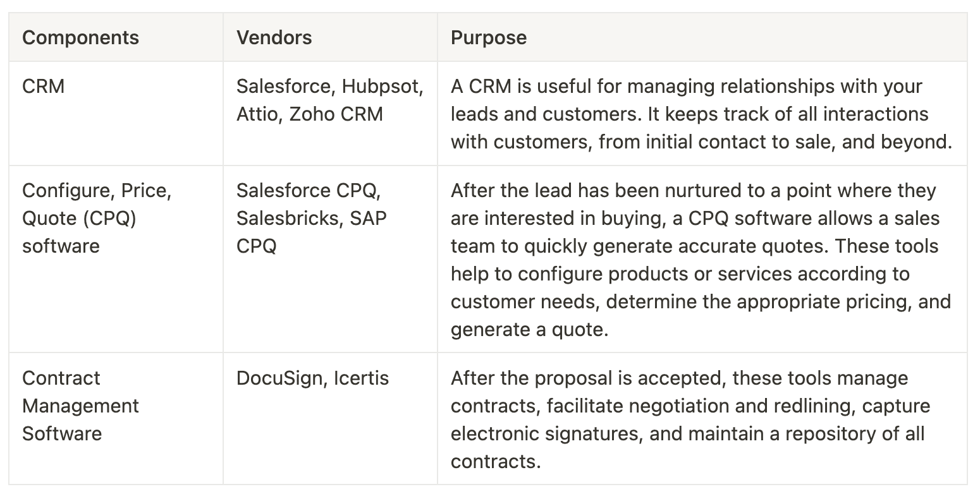980x494 pixels.
Task: Click the Salesforce CPQ vendor text
Action: (x=307, y=190)
